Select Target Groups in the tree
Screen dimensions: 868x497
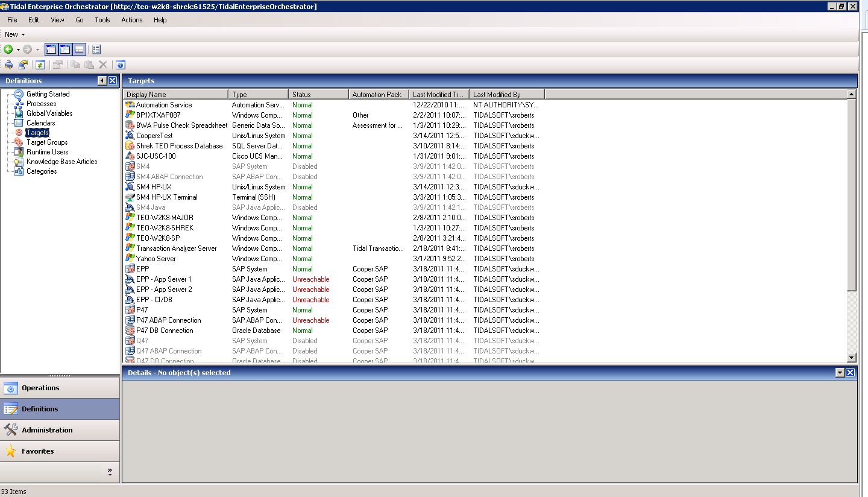point(47,142)
